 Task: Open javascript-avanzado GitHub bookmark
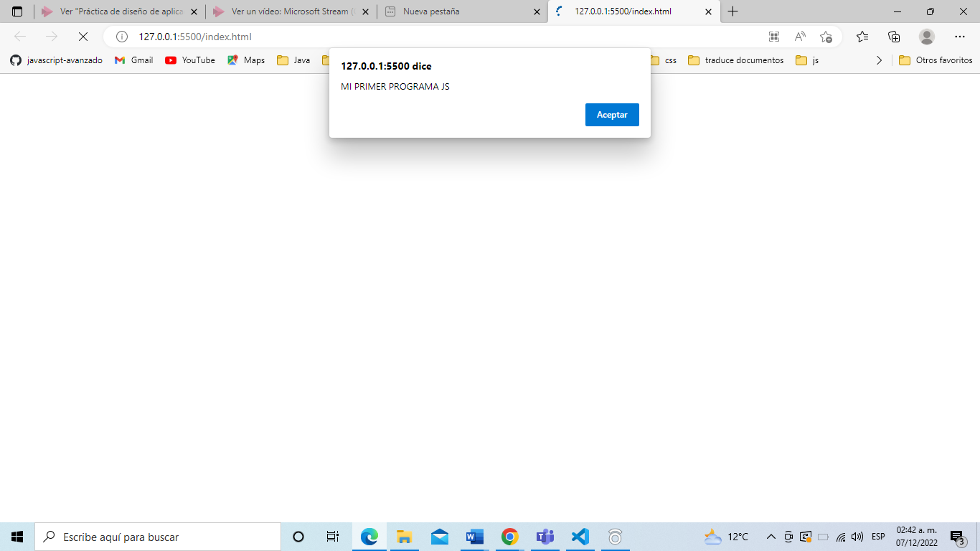(56, 60)
